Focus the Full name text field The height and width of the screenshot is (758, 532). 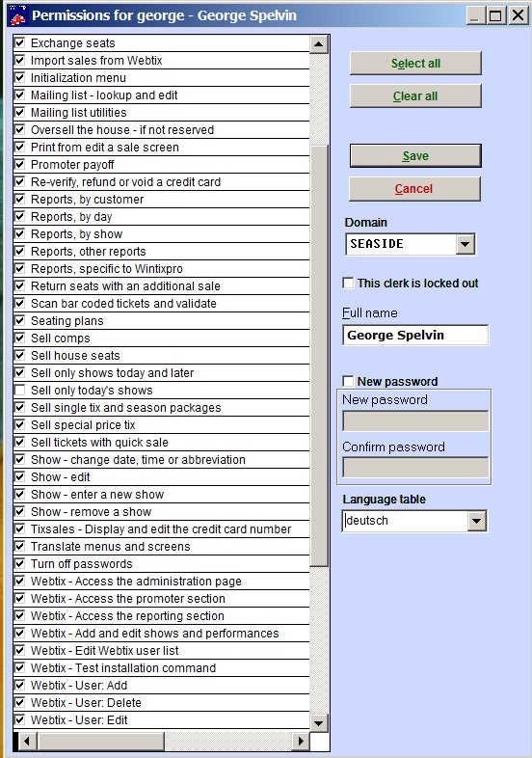tap(415, 335)
